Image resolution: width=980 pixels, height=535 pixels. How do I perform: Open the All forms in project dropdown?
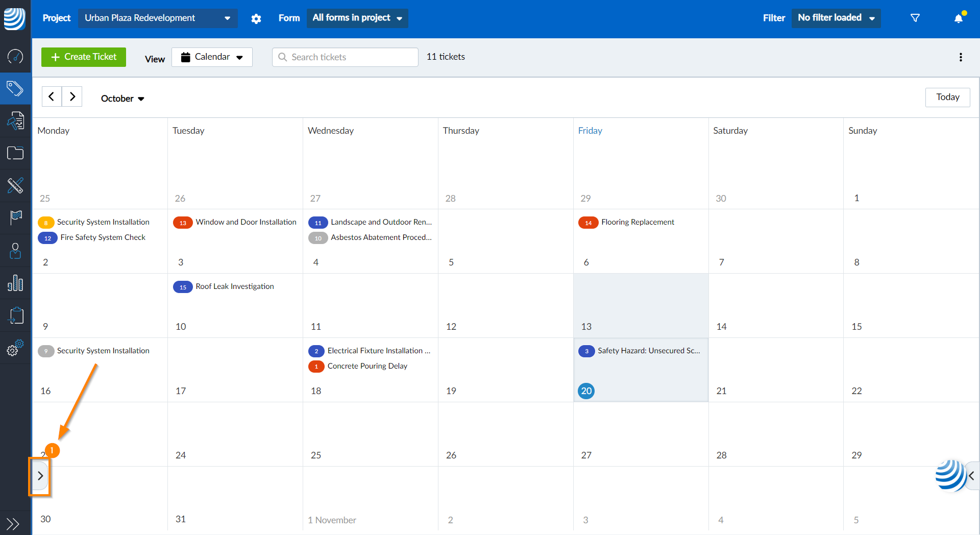click(357, 18)
